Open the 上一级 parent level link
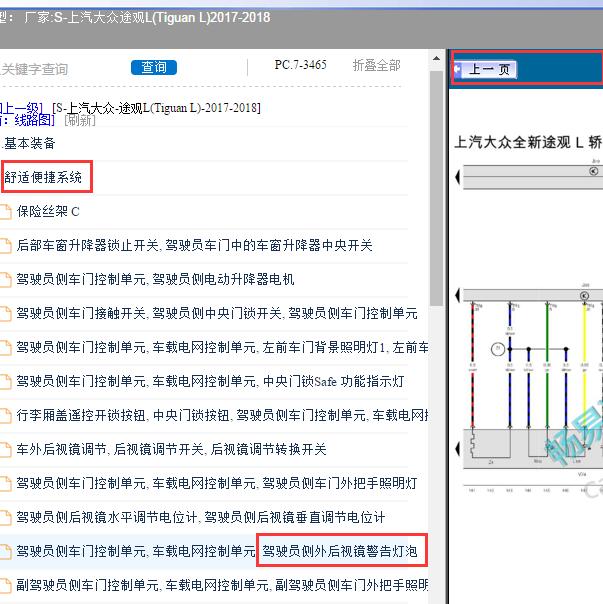 pyautogui.click(x=21, y=108)
